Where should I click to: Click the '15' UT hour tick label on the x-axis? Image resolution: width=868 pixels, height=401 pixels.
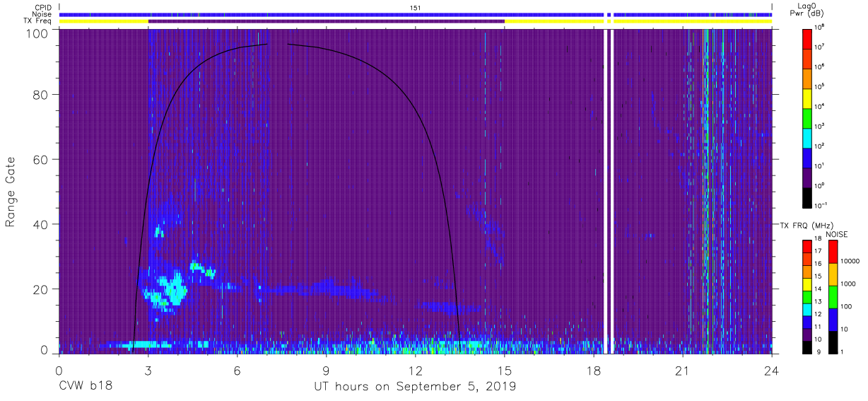tap(505, 371)
